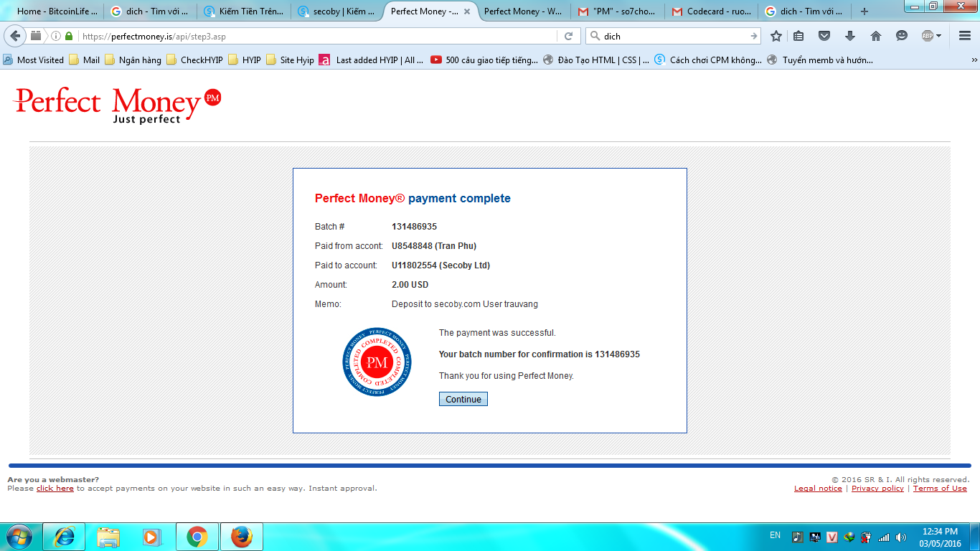
Task: Focus the address bar URL field
Action: coord(317,36)
